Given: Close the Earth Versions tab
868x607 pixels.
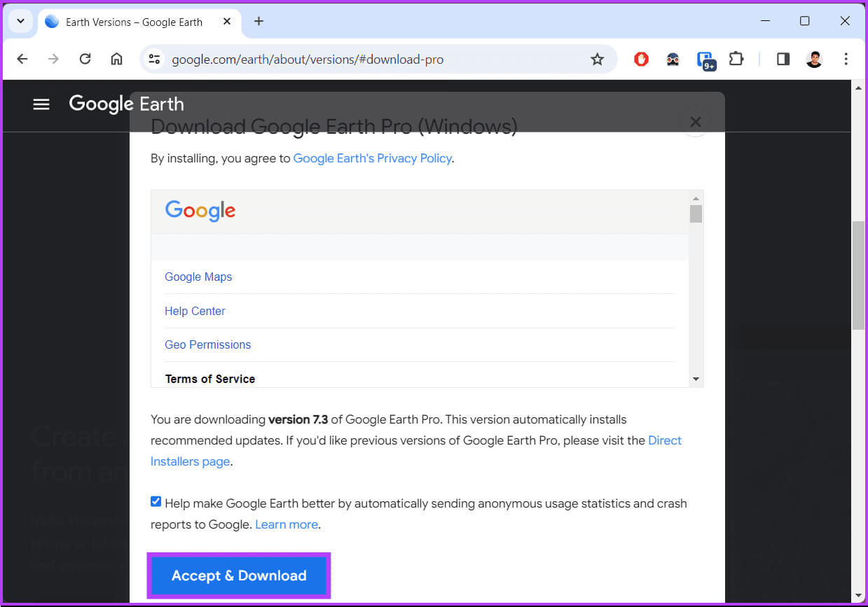Looking at the screenshot, I should pyautogui.click(x=227, y=22).
